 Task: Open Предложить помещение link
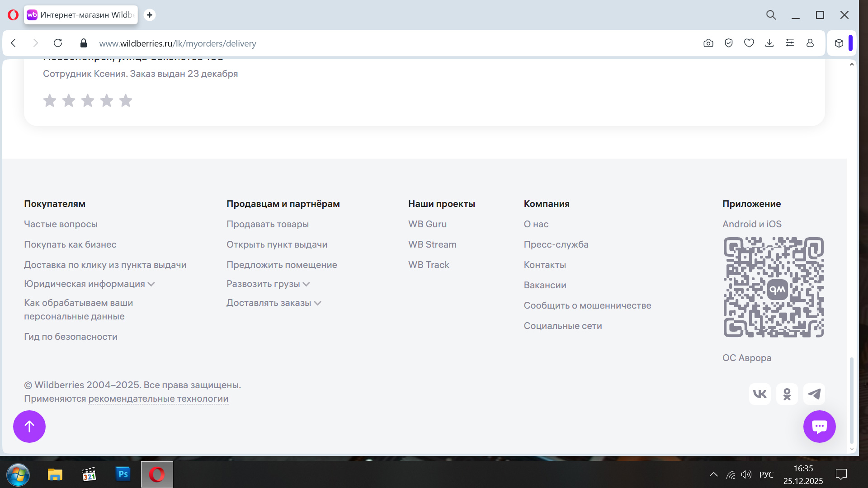[x=282, y=265]
